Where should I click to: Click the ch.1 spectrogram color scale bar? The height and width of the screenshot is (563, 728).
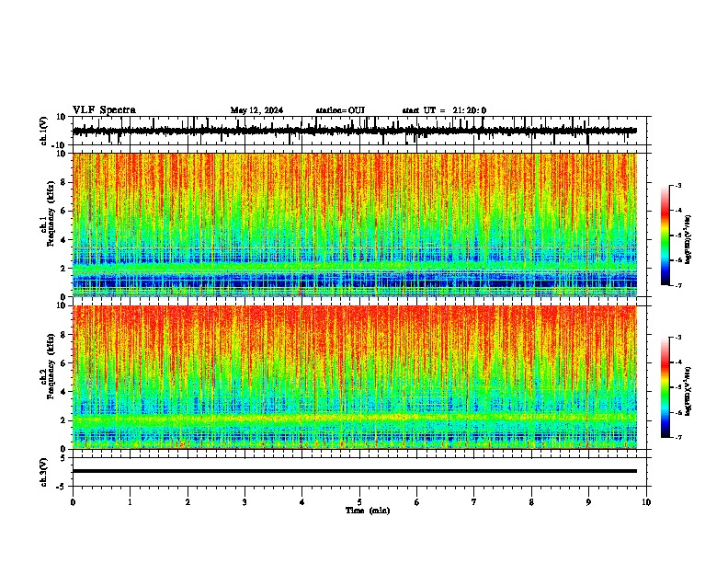665,236
